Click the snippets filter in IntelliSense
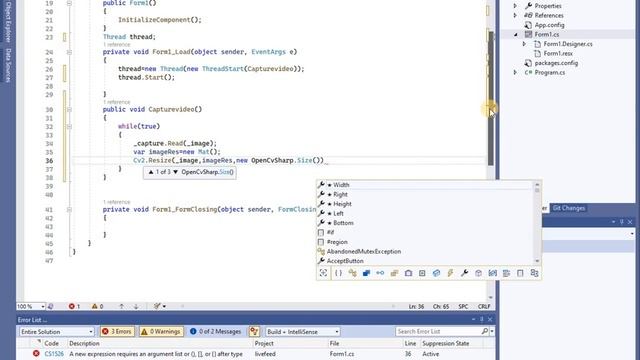This screenshot has height=360, width=640. [x=520, y=273]
